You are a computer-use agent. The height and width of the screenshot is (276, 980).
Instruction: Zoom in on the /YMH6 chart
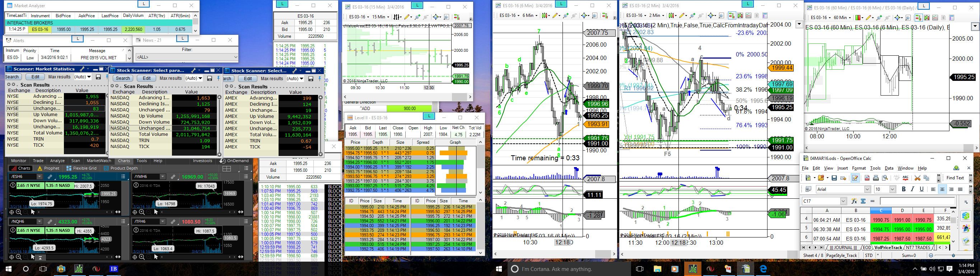[x=141, y=212]
